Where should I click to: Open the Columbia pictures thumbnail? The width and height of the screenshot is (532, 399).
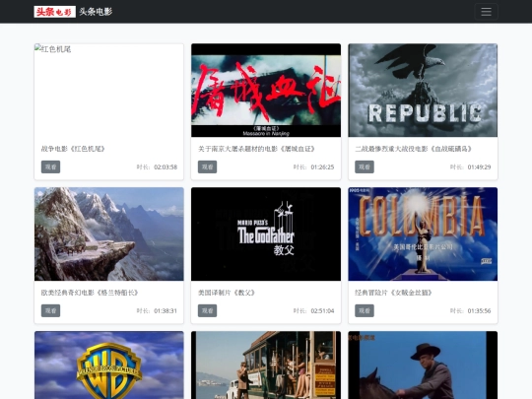[423, 234]
